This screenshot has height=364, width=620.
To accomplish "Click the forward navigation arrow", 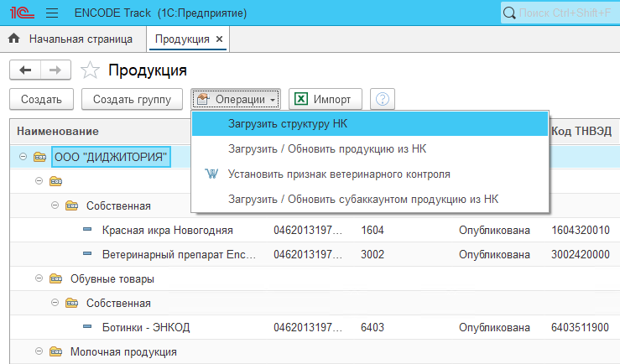I will [x=55, y=70].
